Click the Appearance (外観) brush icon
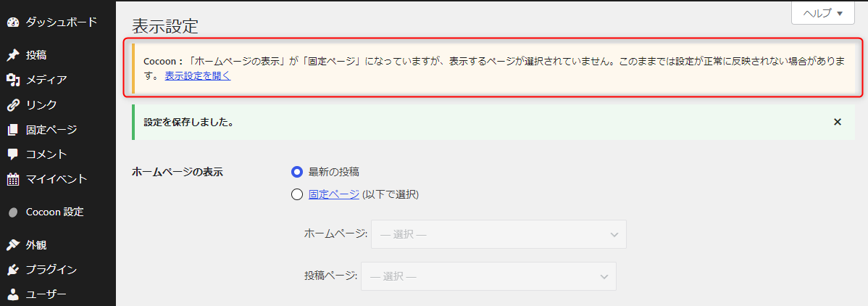Screen dimensions: 868x306 click(x=12, y=245)
